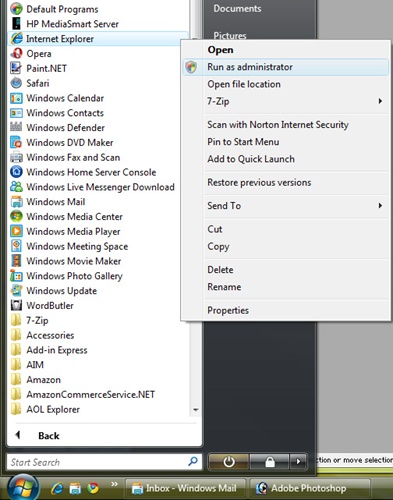Expand the Send To submenu

pos(286,206)
